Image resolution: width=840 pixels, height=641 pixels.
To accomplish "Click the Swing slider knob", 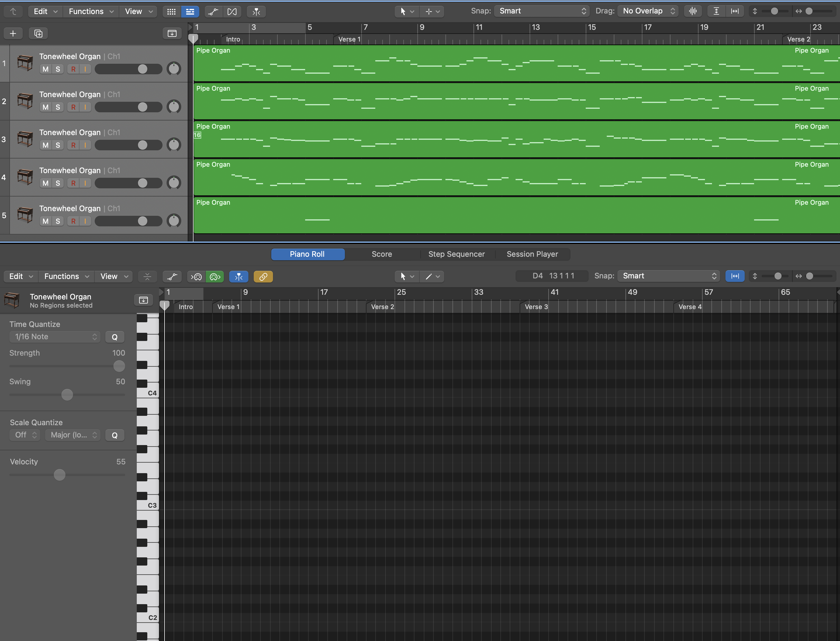I will click(x=67, y=395).
